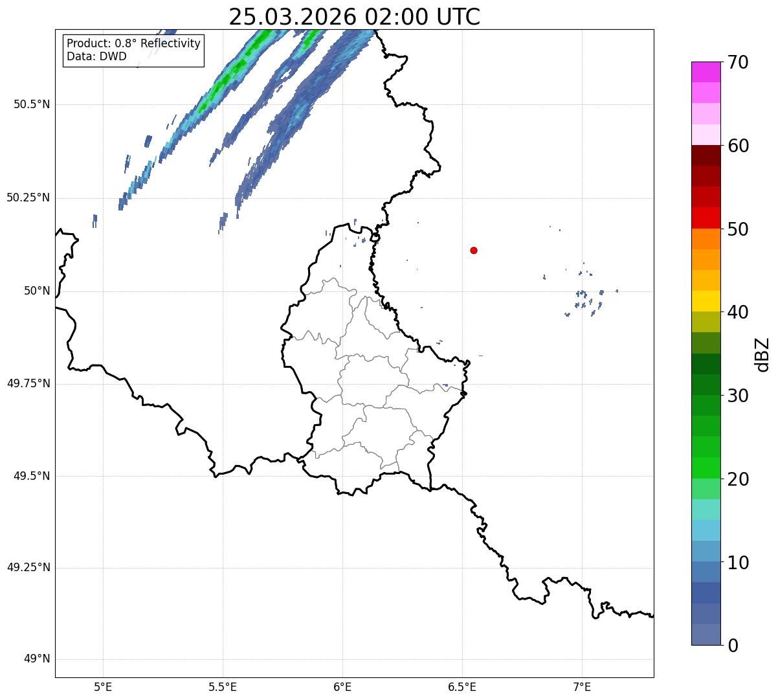Click the 5.5°E longitude label

tap(223, 686)
